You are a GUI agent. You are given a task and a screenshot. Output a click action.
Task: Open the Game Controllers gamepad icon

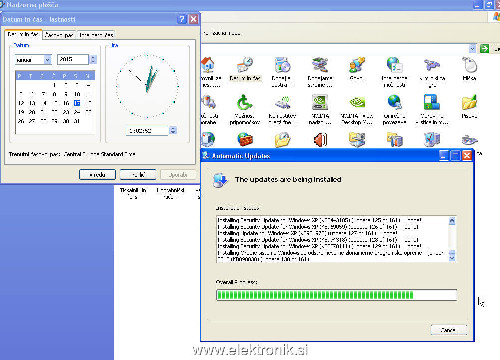[432, 64]
